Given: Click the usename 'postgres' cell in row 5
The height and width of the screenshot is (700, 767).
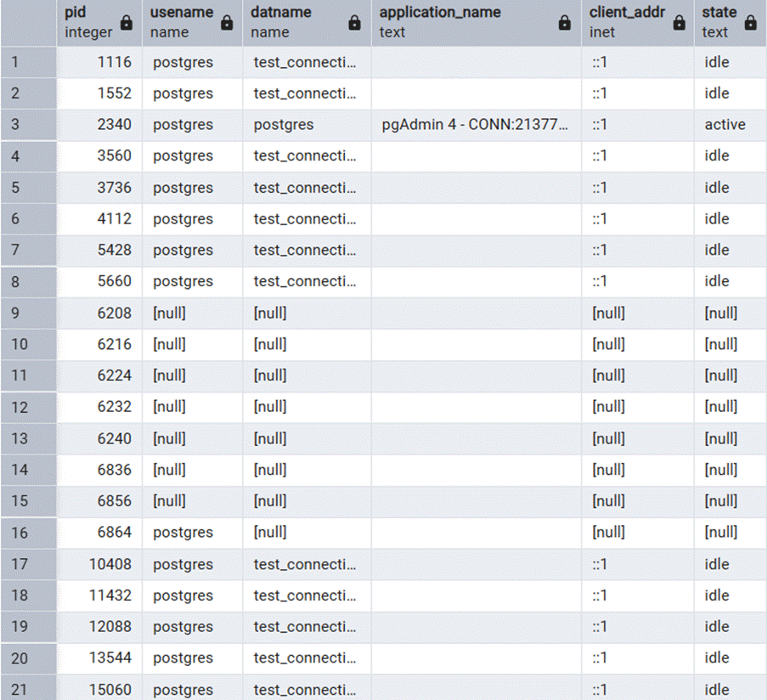Looking at the screenshot, I should (192, 188).
